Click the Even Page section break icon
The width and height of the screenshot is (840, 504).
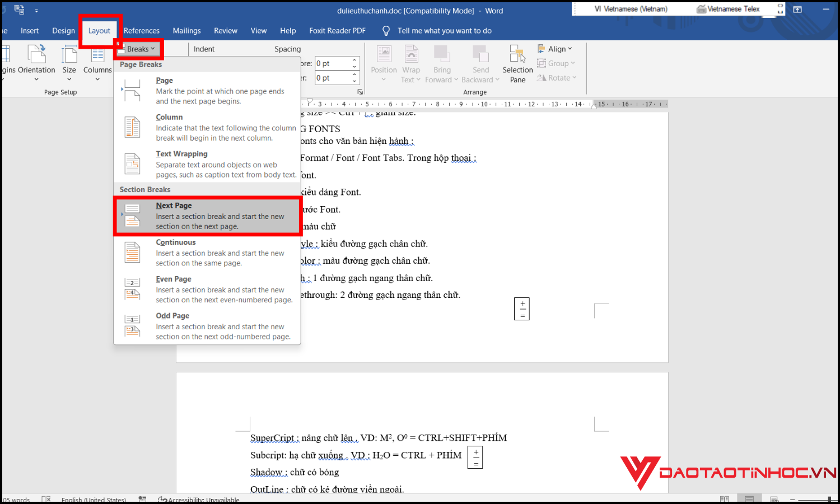coord(132,289)
